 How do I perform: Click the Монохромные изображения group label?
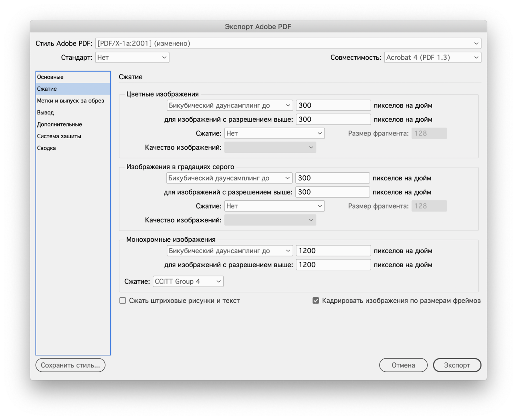tap(171, 239)
